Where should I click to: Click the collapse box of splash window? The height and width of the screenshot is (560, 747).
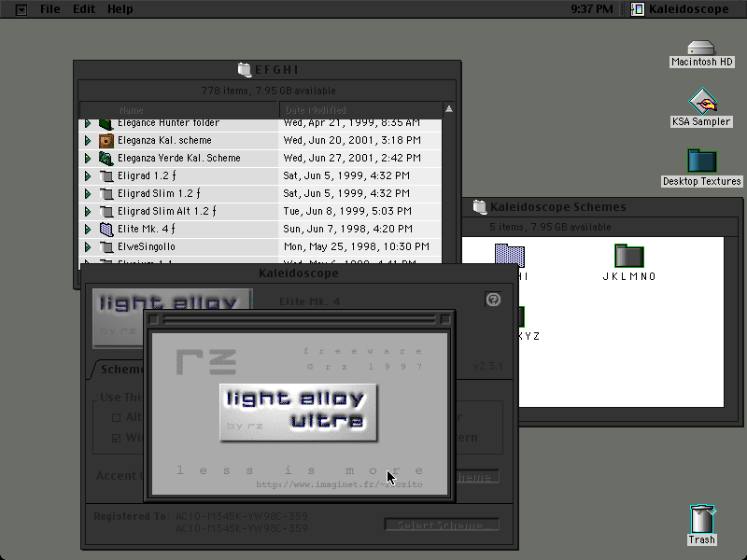tap(445, 319)
